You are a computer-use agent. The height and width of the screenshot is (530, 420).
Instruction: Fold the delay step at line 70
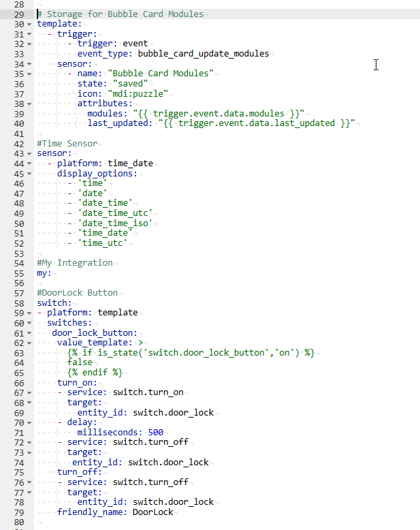29,423
